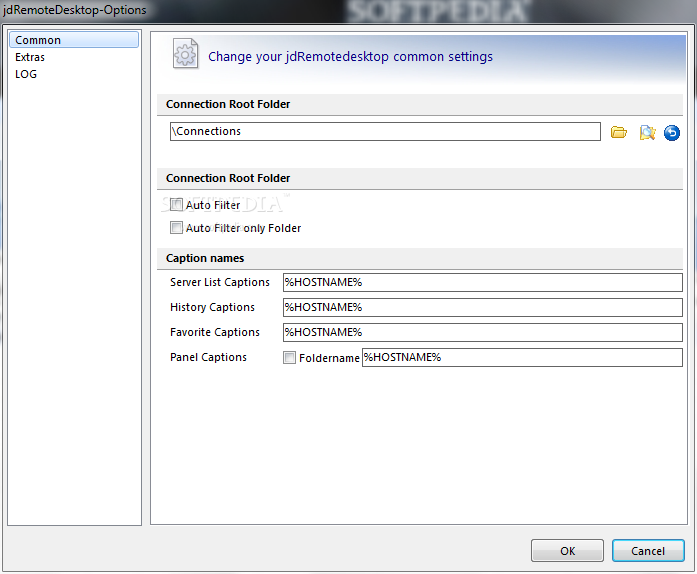Edit the Panel Captions %HOSTNAME% field
Screen dimensions: 697x574
coord(522,357)
